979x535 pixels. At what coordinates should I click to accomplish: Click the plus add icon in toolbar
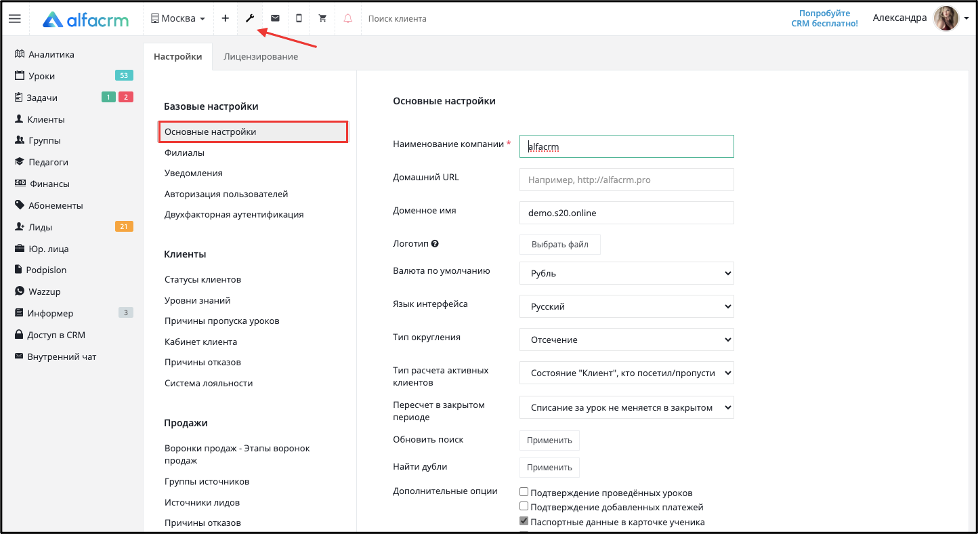tap(225, 18)
